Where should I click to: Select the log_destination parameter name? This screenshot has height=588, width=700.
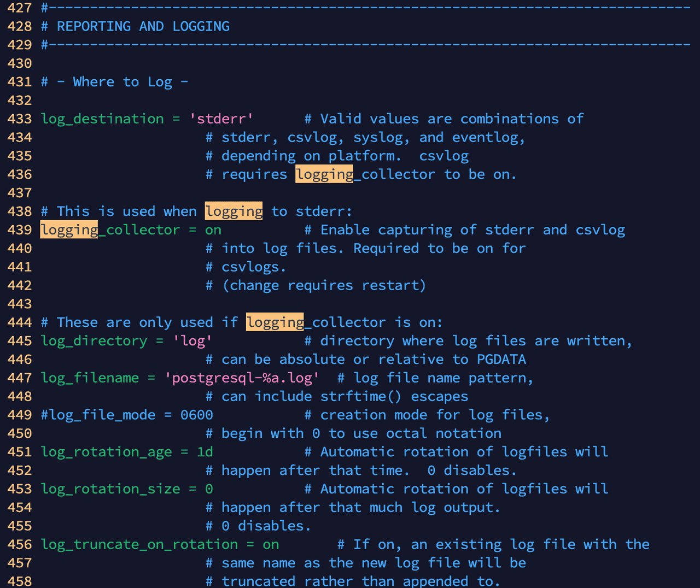coord(102,119)
